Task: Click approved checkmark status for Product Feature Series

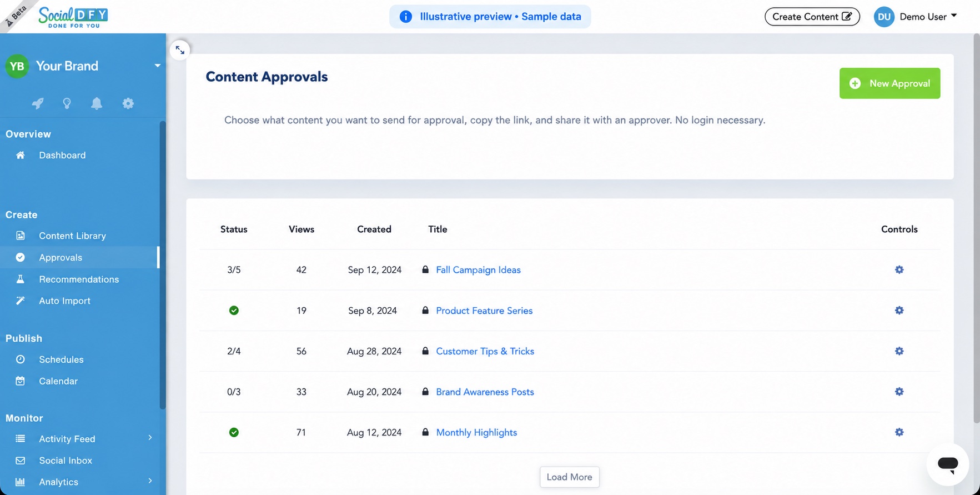Action: pyautogui.click(x=234, y=311)
